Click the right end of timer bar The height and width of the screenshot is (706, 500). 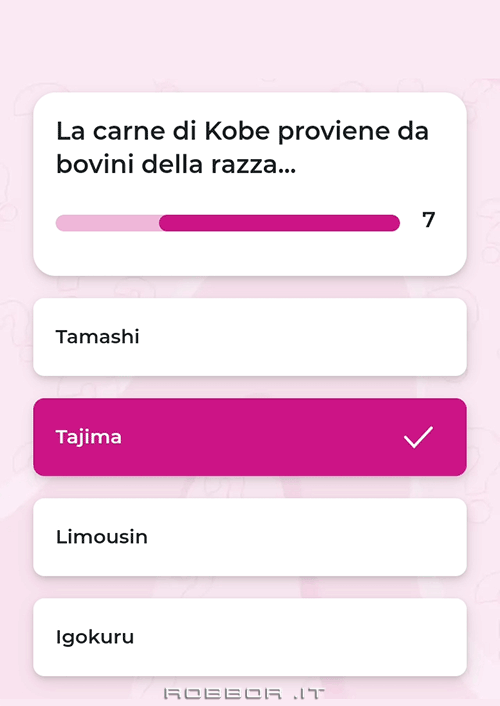[x=392, y=223]
